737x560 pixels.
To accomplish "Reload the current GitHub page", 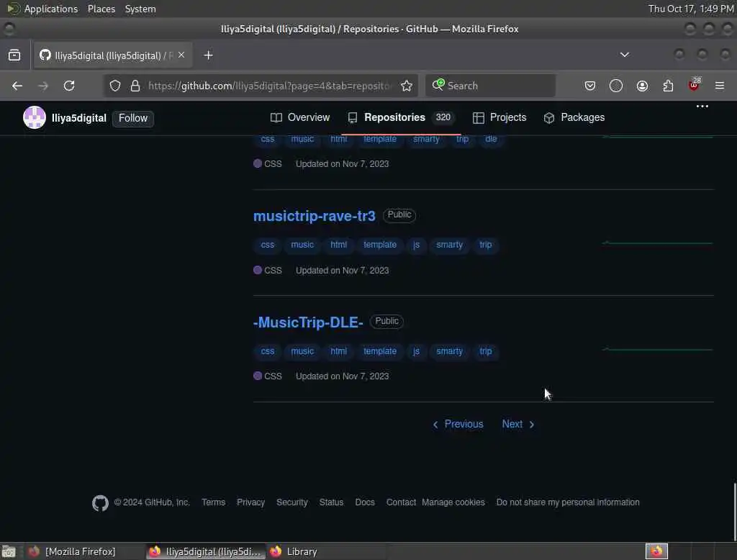I will 69,86.
